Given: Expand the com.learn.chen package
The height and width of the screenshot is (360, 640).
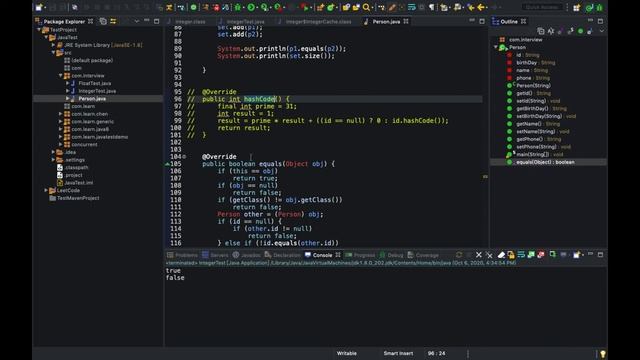Looking at the screenshot, I should pos(61,114).
